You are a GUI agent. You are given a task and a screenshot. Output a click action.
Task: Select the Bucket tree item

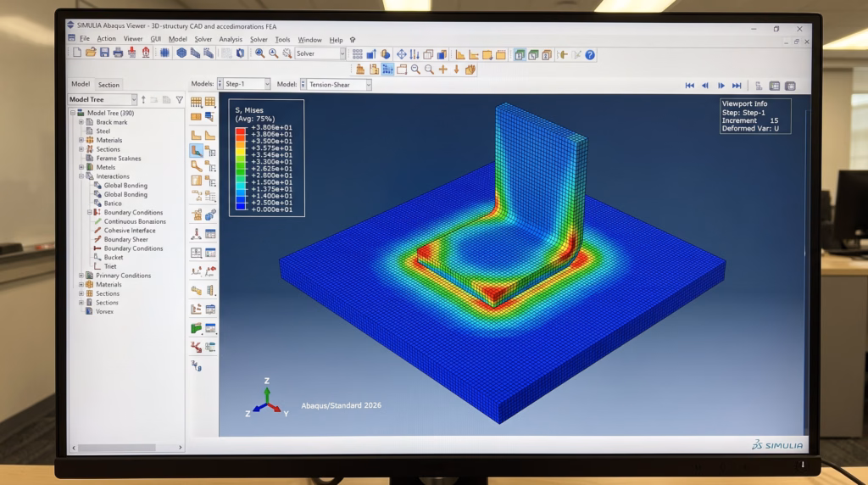tap(114, 258)
